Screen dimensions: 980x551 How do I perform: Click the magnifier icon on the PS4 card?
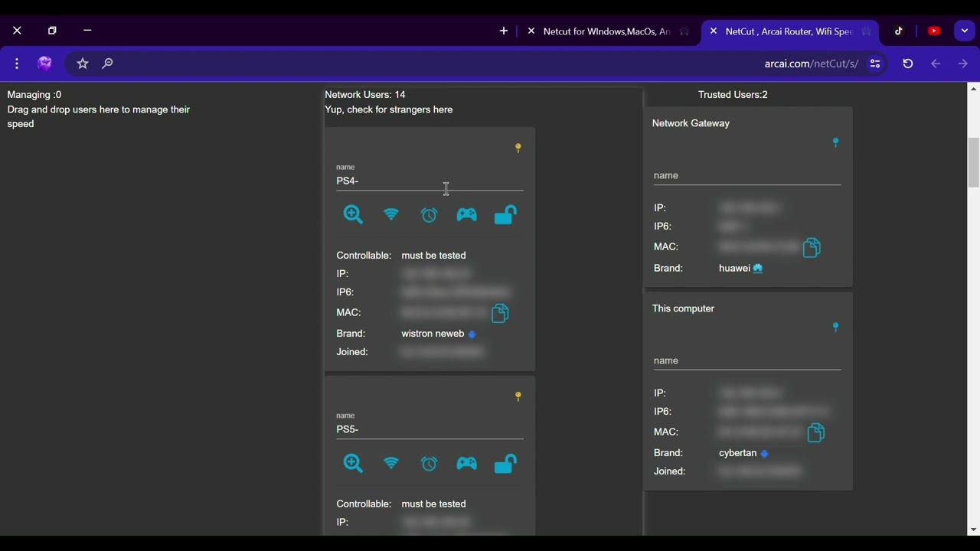(353, 214)
